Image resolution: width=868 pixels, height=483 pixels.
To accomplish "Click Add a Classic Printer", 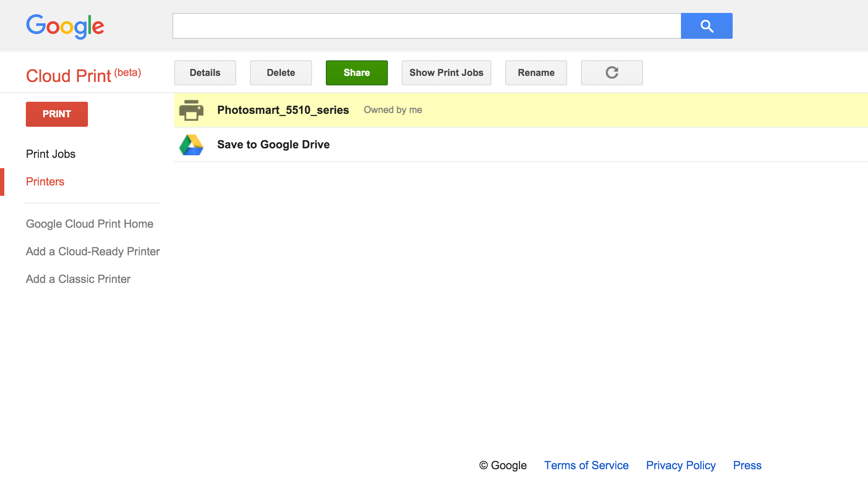I will coord(78,279).
